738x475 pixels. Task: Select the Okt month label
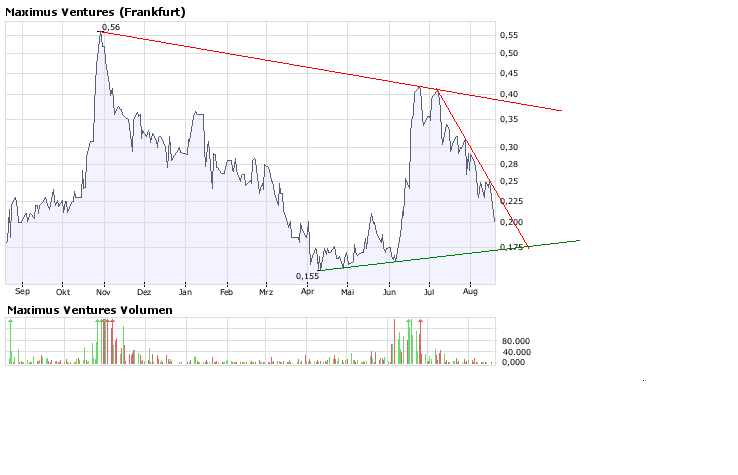click(63, 292)
